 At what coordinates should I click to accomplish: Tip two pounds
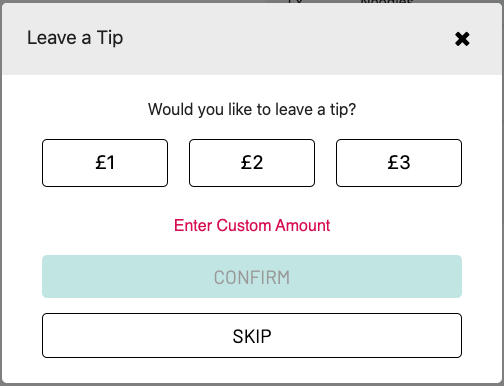point(252,163)
